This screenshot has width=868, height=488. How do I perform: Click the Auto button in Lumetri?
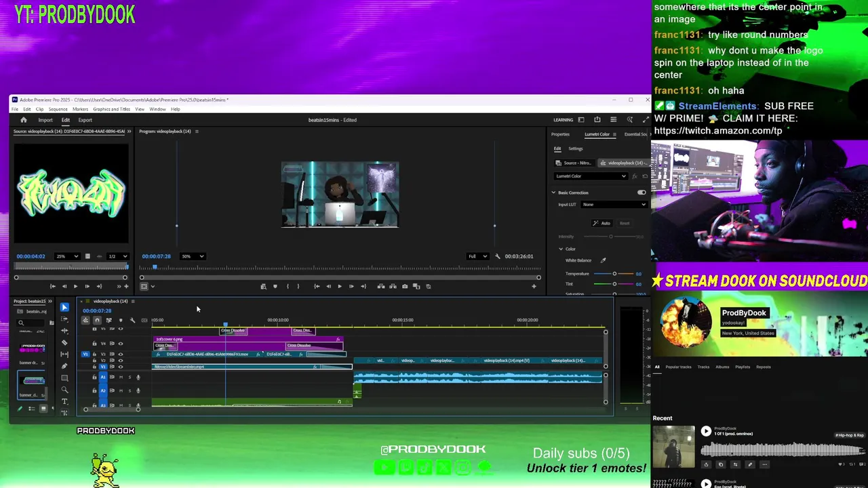(602, 223)
